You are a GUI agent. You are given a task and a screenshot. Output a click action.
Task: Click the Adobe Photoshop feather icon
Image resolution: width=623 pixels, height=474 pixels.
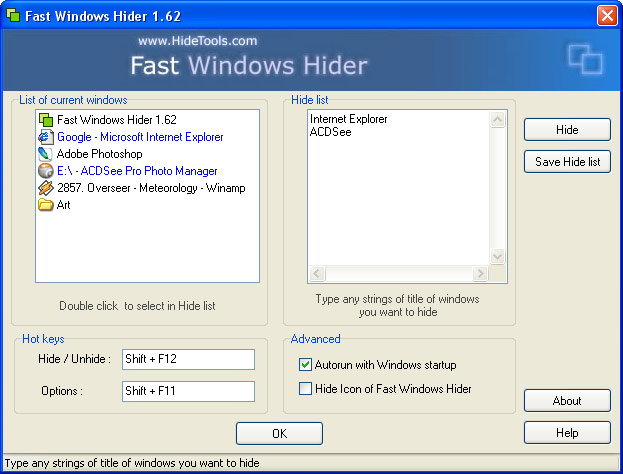coord(45,154)
